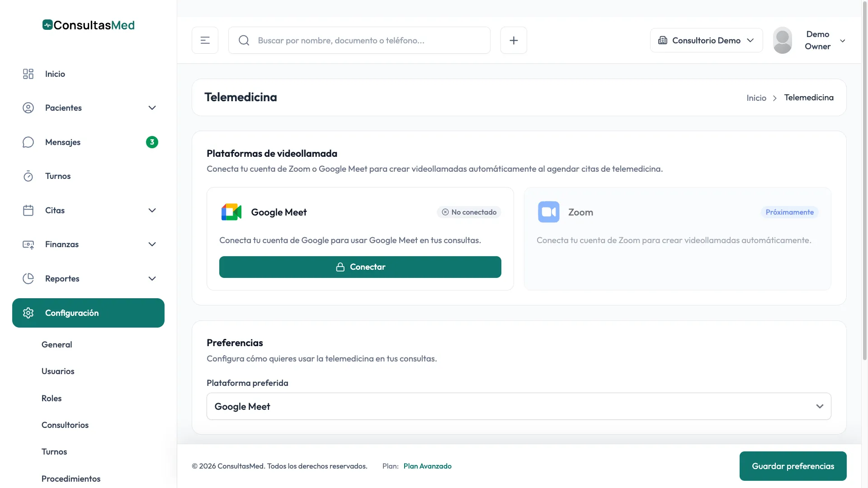Image resolution: width=868 pixels, height=488 pixels.
Task: Click the Citas calendar icon
Action: click(28, 210)
